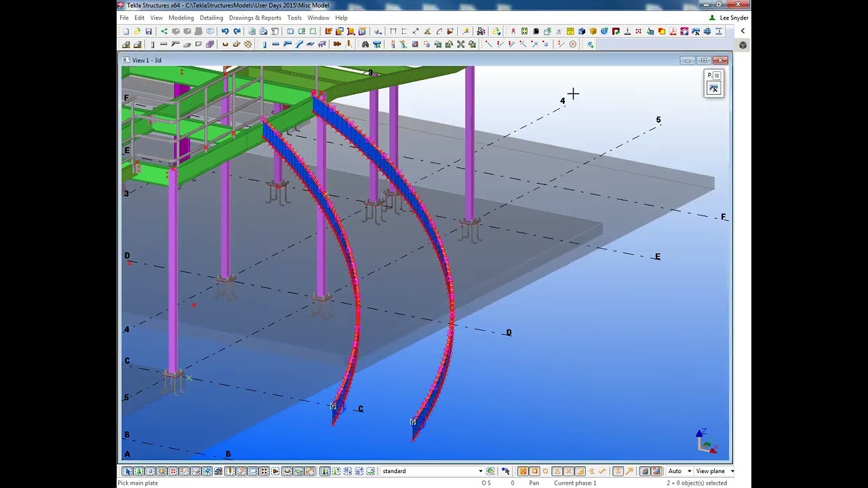The width and height of the screenshot is (868, 488).
Task: Toggle snap to center points circle switch
Action: [x=545, y=471]
